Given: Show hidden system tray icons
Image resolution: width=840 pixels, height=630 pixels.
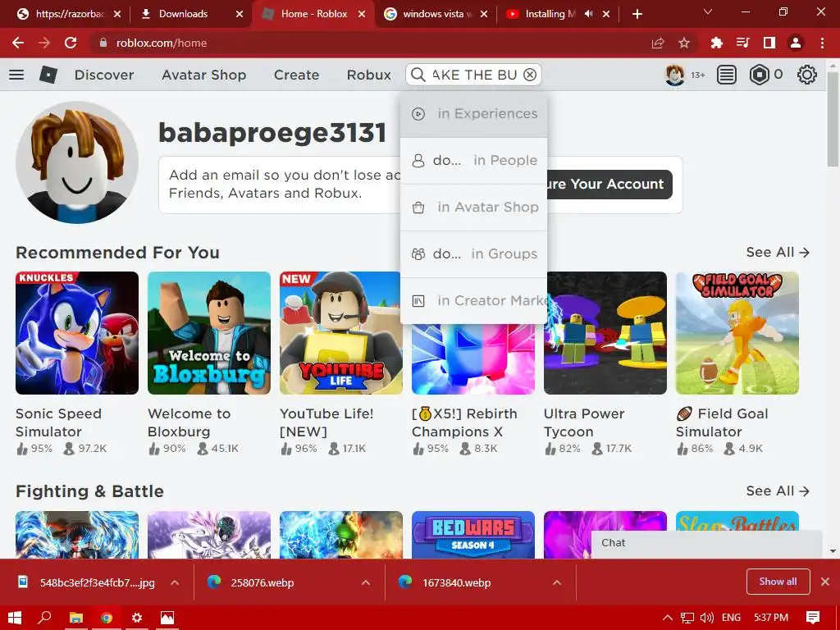Looking at the screenshot, I should (x=668, y=618).
